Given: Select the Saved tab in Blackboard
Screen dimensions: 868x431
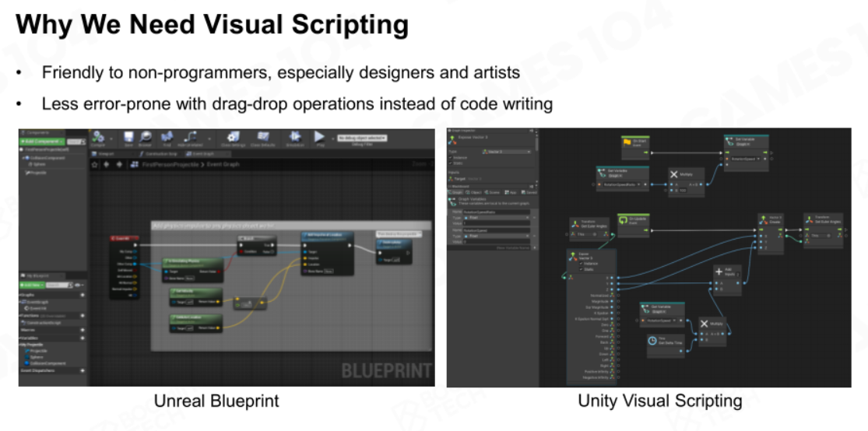Looking at the screenshot, I should point(529,192).
